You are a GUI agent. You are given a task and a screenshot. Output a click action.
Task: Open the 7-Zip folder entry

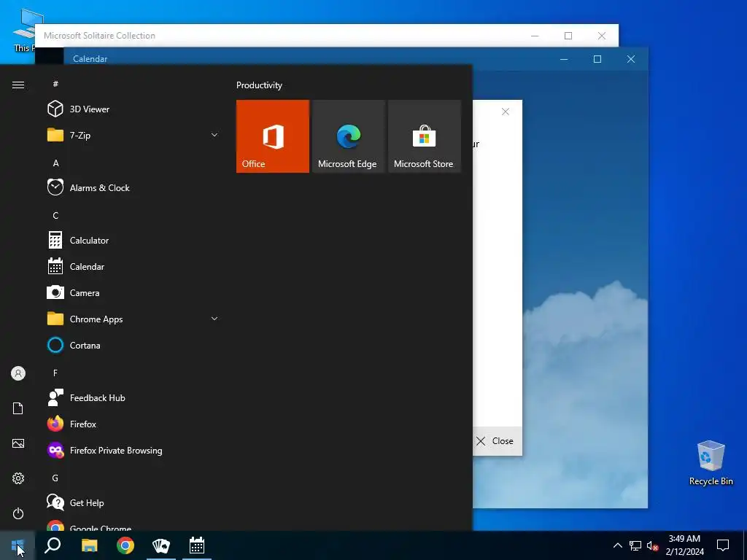[x=133, y=135]
